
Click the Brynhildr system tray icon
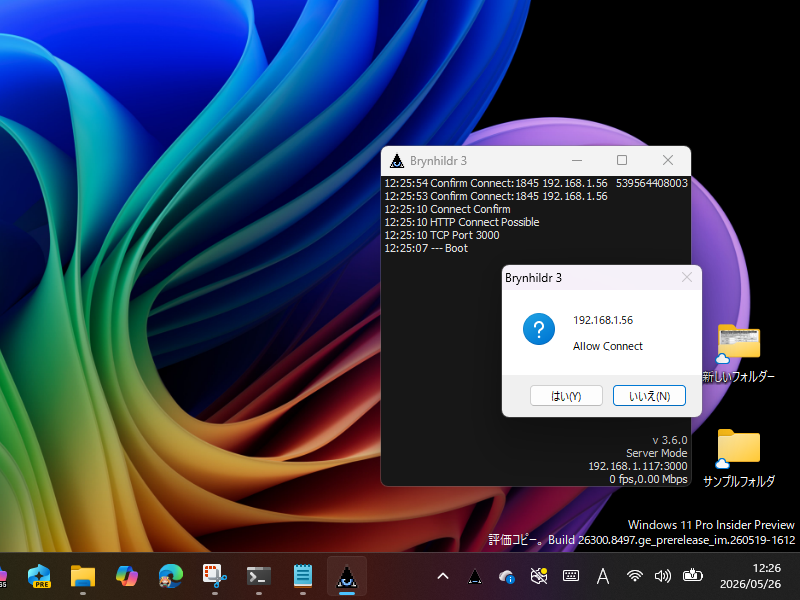475,577
